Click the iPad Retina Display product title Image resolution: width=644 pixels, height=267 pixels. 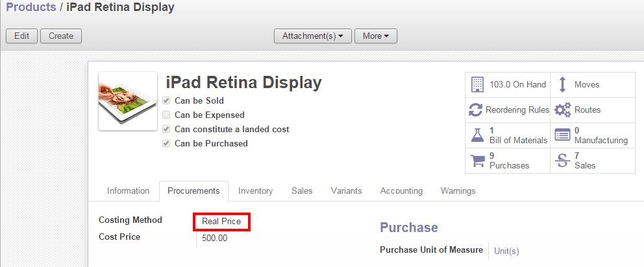point(243,82)
